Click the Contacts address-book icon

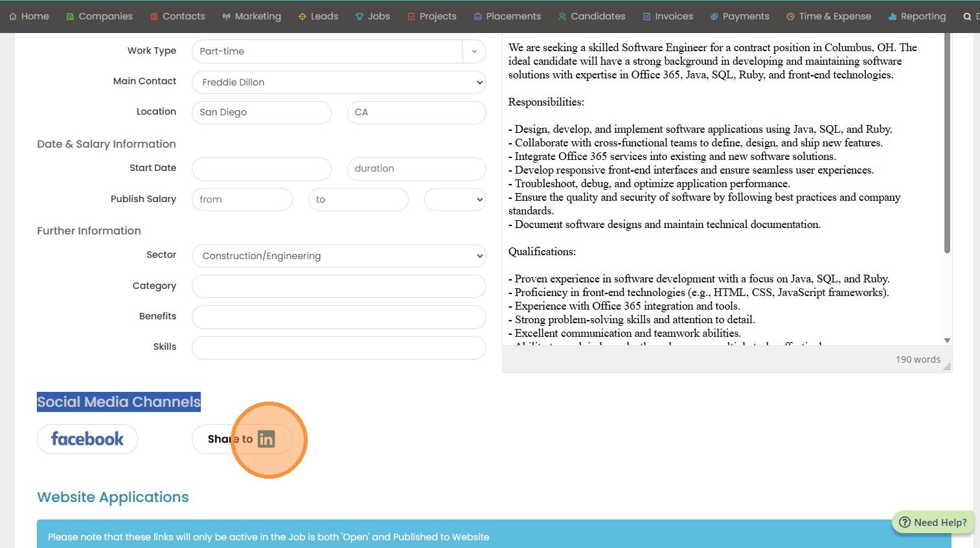coord(154,16)
